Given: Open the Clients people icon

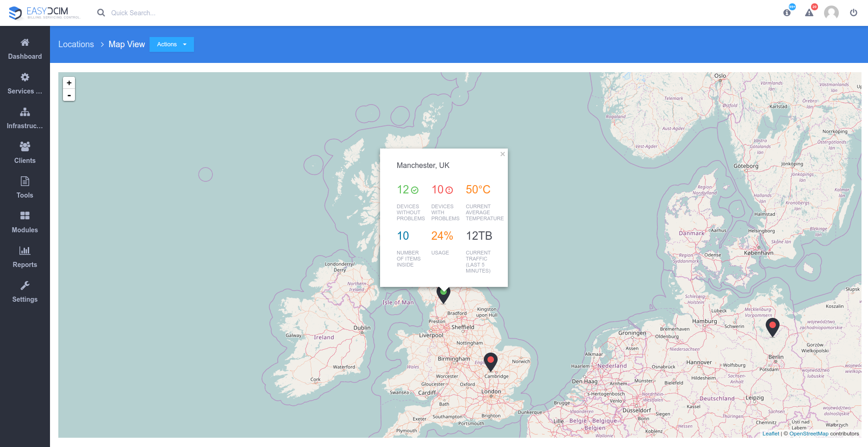Looking at the screenshot, I should point(25,147).
